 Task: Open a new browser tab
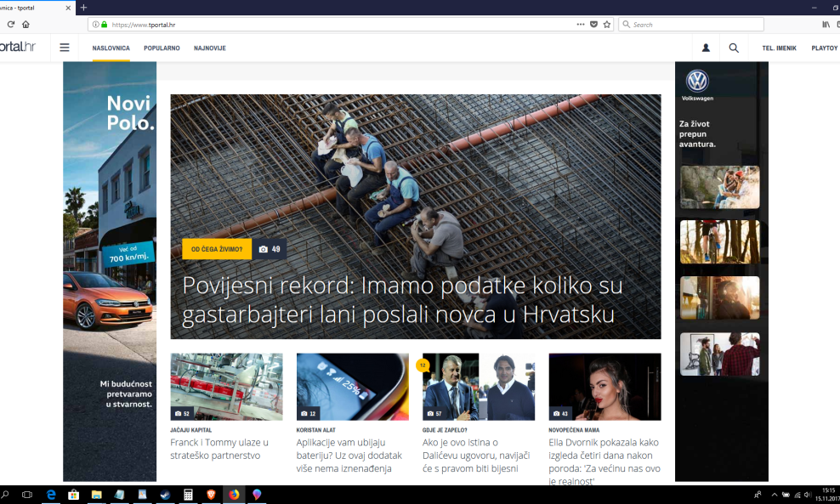coord(83,8)
